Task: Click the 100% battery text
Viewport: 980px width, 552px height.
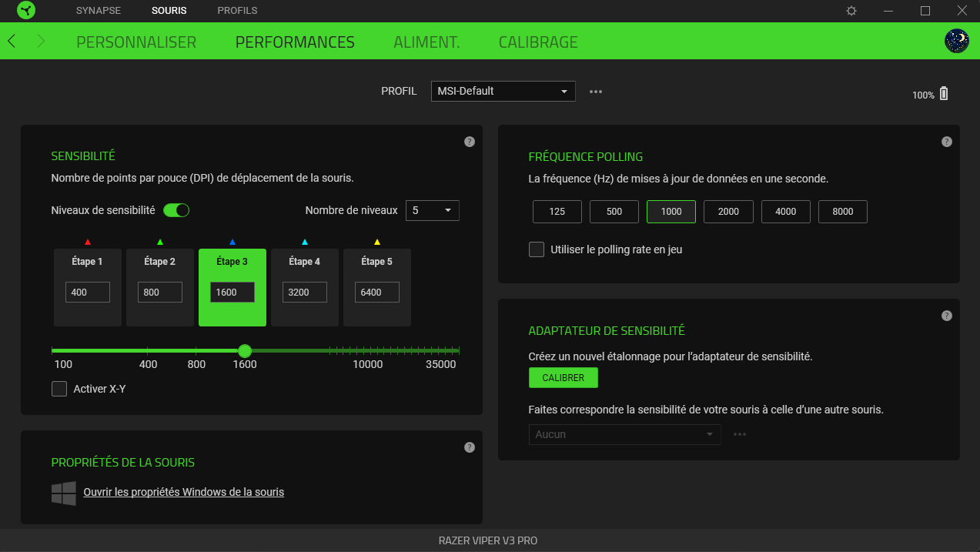Action: 923,95
